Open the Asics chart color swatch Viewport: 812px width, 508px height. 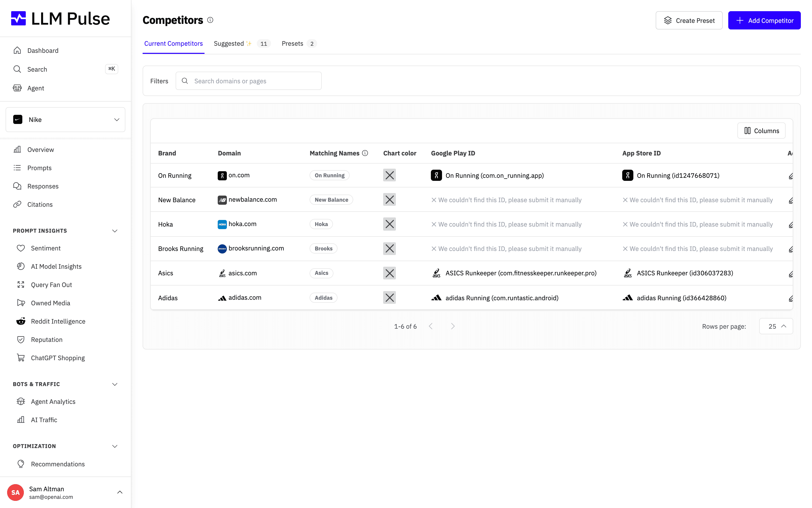[389, 273]
